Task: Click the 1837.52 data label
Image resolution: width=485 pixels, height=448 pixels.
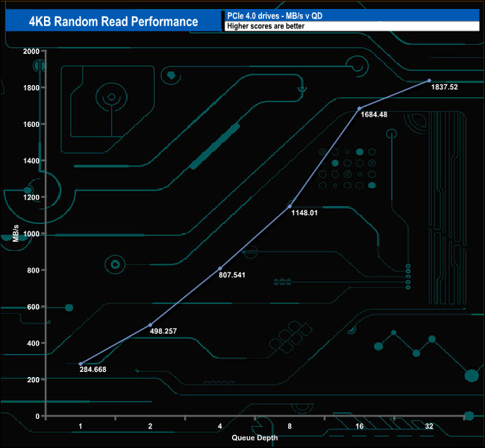Action: 444,87
